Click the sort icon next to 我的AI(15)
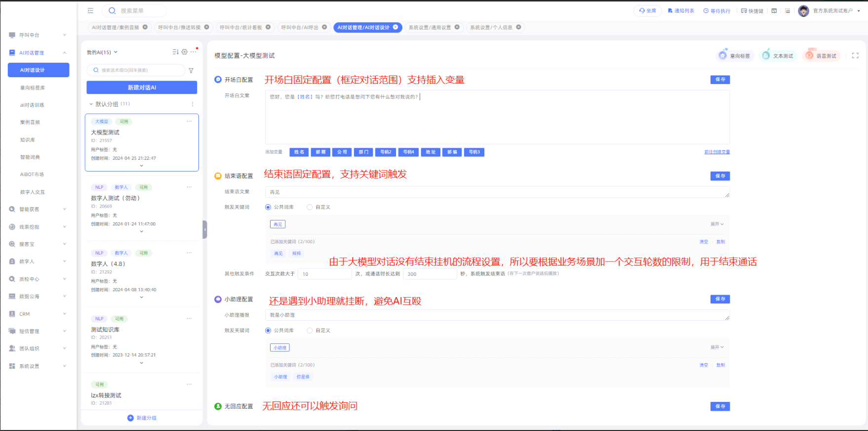Image resolution: width=868 pixels, height=431 pixels. 175,52
